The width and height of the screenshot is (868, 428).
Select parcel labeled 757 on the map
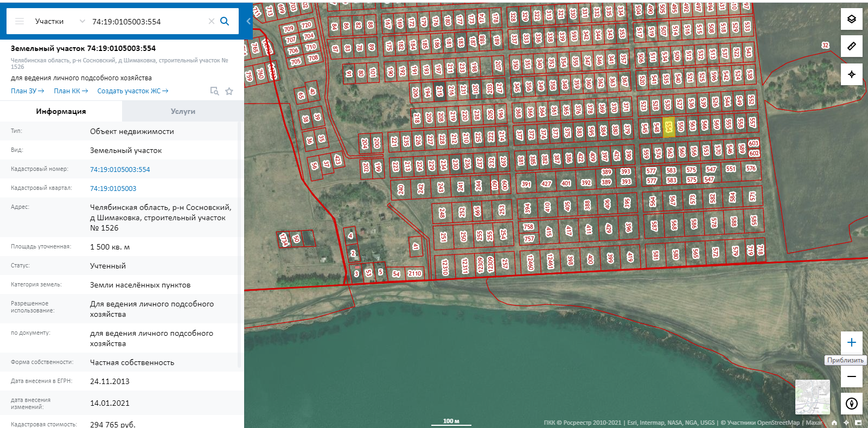[529, 238]
